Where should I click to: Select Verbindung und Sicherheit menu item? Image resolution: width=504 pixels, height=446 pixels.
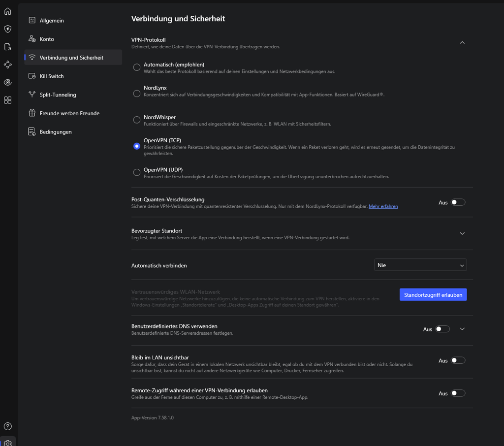pos(73,58)
